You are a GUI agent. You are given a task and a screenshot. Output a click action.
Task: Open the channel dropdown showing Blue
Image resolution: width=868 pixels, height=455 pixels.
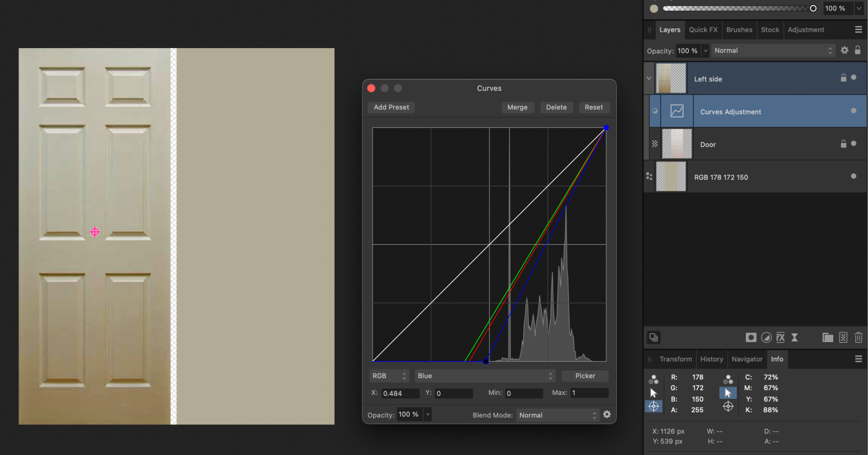click(485, 376)
